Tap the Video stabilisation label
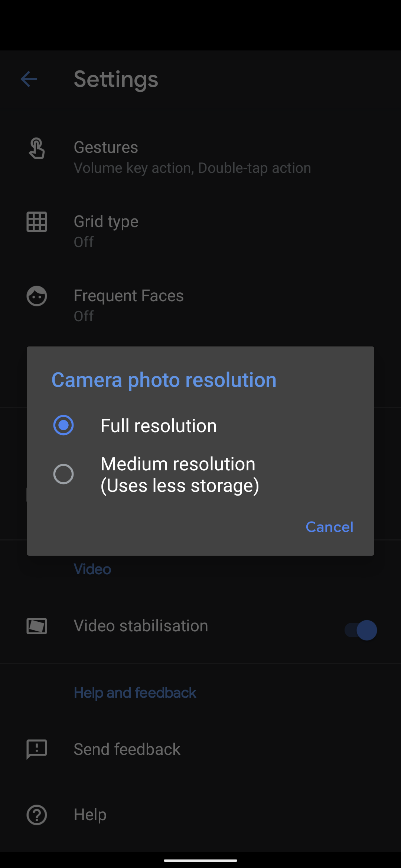This screenshot has width=401, height=868. [x=141, y=626]
